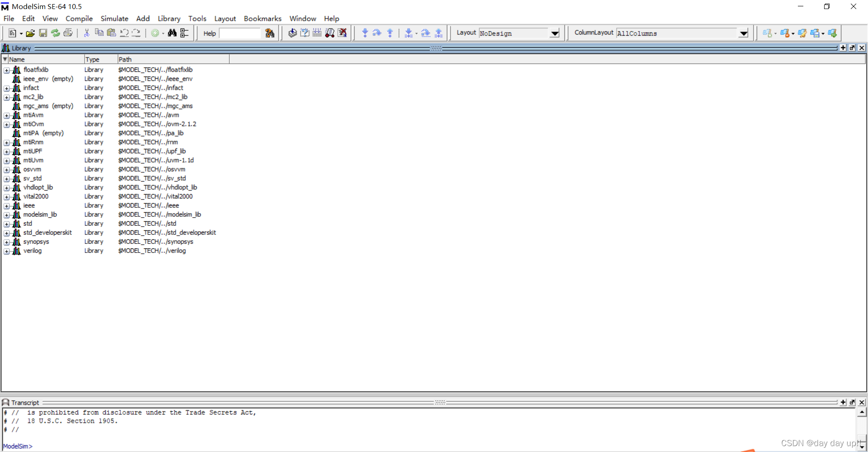Open the Bookmarks menu
This screenshot has height=452, width=868.
click(263, 19)
